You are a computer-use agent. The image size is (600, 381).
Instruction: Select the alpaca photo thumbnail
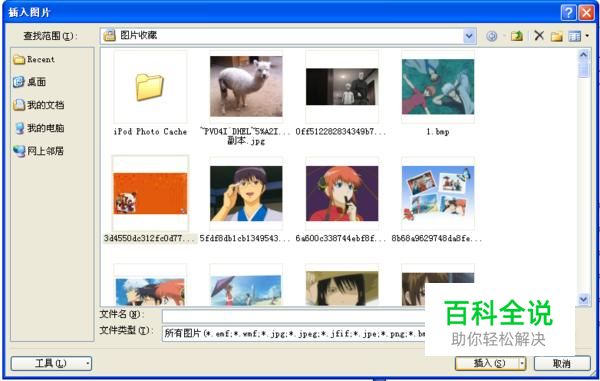pyautogui.click(x=246, y=86)
